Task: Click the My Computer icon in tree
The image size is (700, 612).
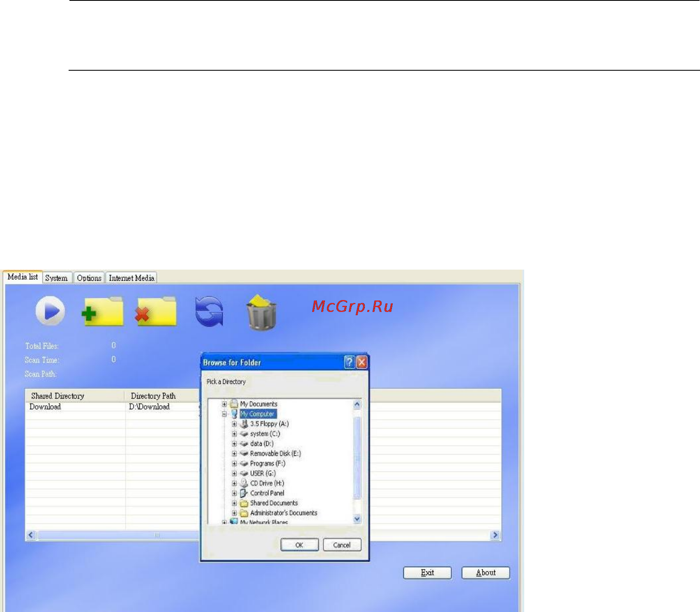Action: point(234,414)
